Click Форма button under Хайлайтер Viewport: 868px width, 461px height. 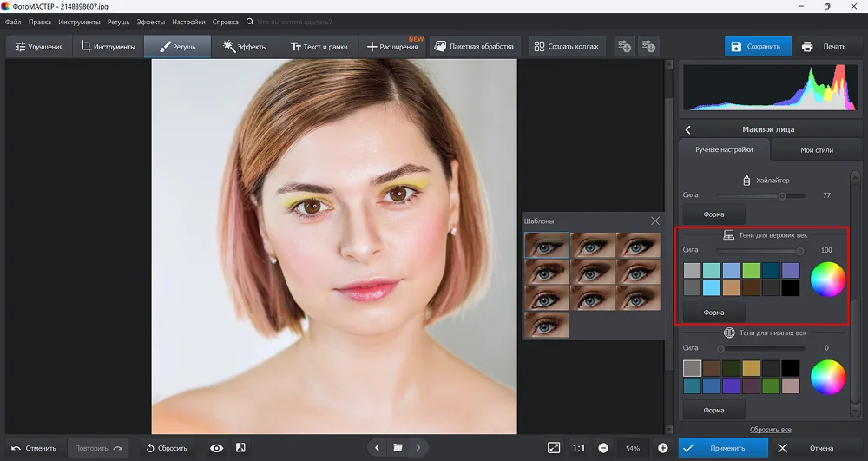pos(713,214)
